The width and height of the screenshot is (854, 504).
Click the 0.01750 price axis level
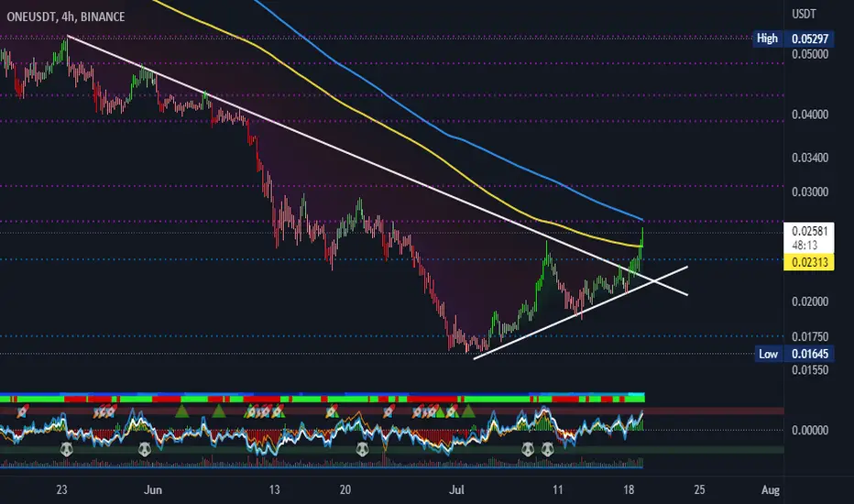pyautogui.click(x=810, y=336)
